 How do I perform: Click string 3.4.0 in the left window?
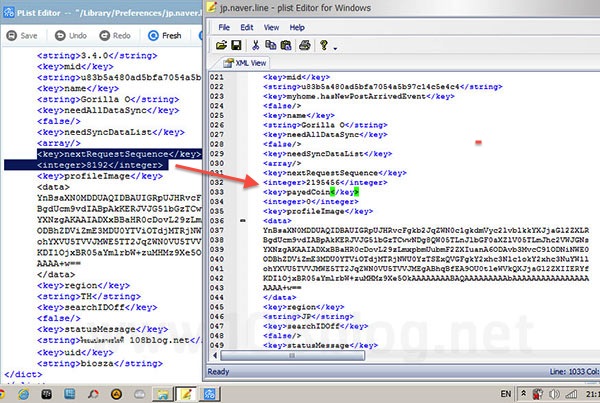point(97,56)
